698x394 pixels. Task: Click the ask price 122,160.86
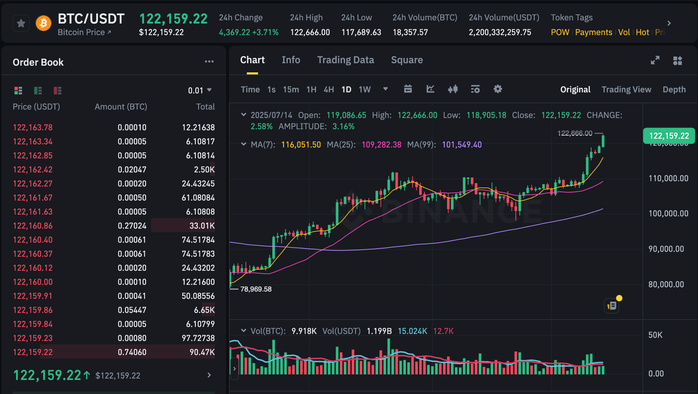click(32, 226)
